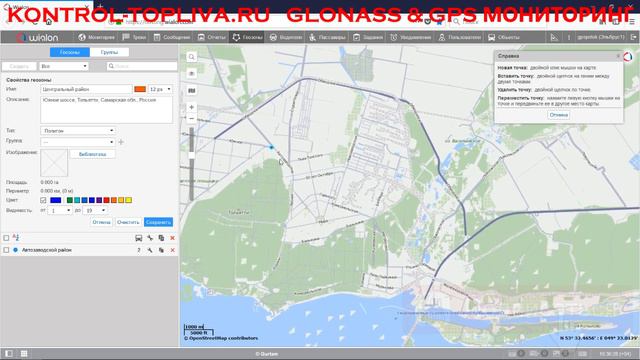Close the Справка help panel
The width and height of the screenshot is (640, 360).
point(618,56)
